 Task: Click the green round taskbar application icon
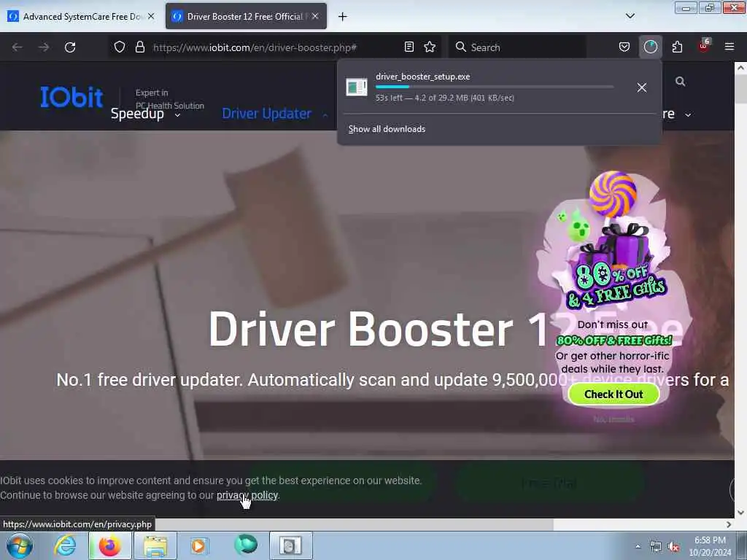(x=245, y=545)
